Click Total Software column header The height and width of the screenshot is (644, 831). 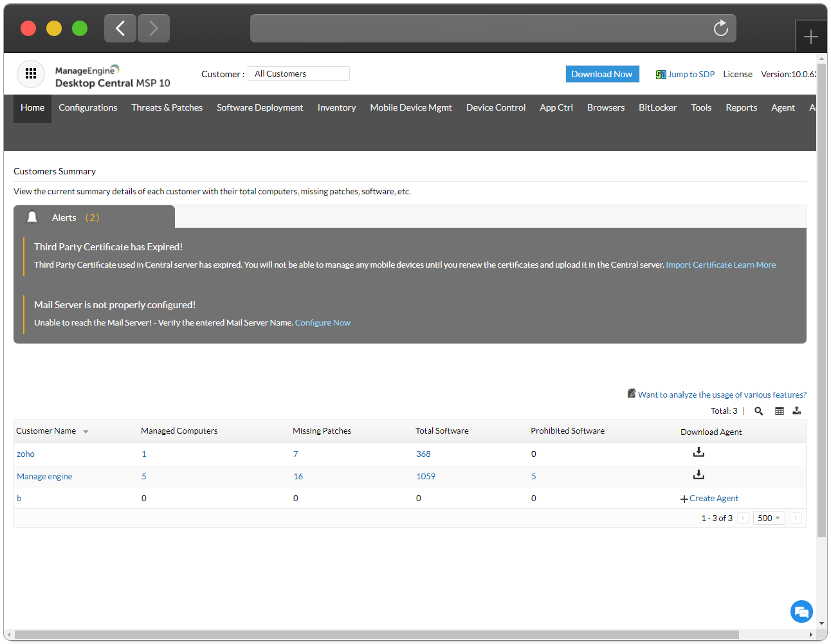pyautogui.click(x=442, y=431)
